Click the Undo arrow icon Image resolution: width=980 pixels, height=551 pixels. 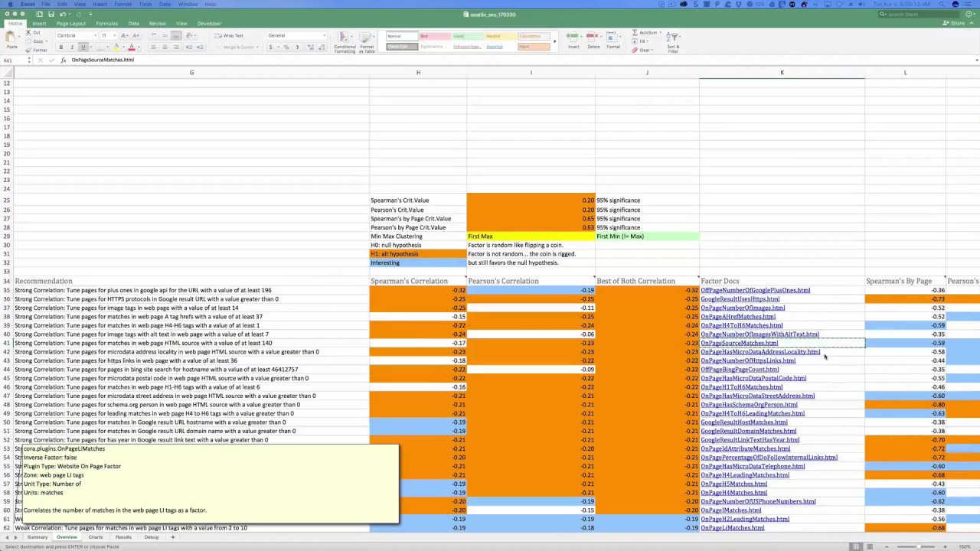64,14
